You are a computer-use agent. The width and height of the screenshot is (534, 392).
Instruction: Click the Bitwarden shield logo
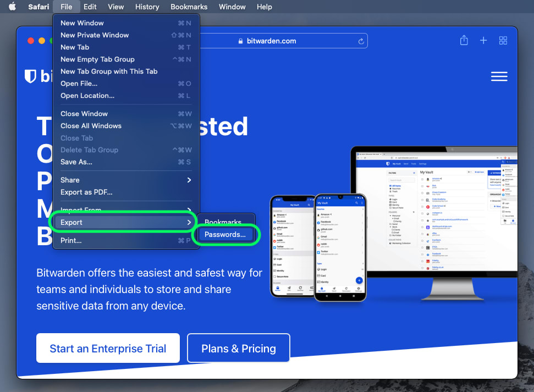(x=31, y=76)
